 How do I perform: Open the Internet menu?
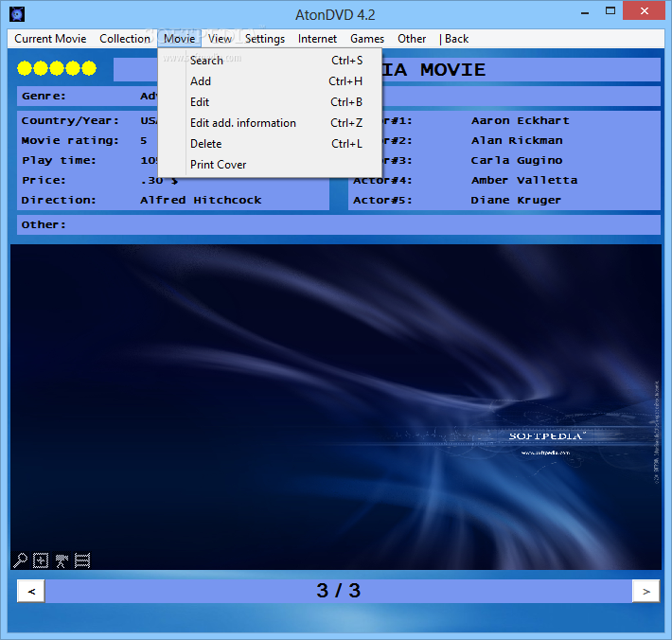(x=317, y=39)
